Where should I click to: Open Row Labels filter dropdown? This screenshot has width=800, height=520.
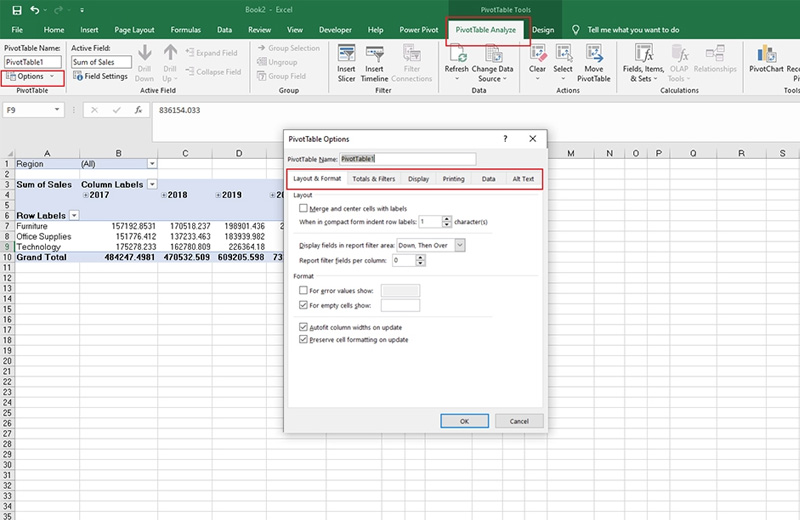pos(74,215)
